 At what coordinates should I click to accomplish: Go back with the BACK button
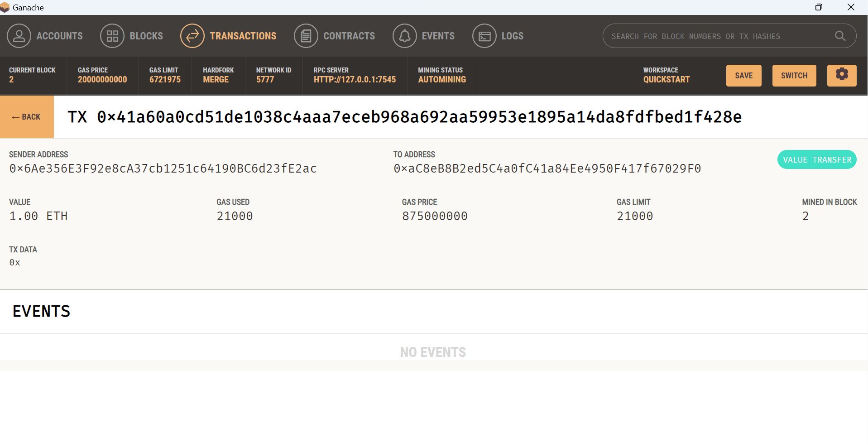pos(27,117)
